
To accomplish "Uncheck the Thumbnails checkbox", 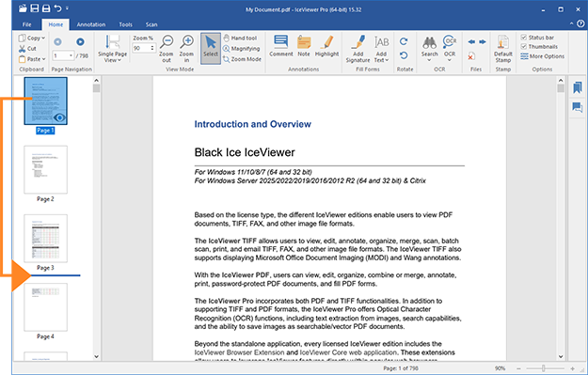I will pos(523,46).
